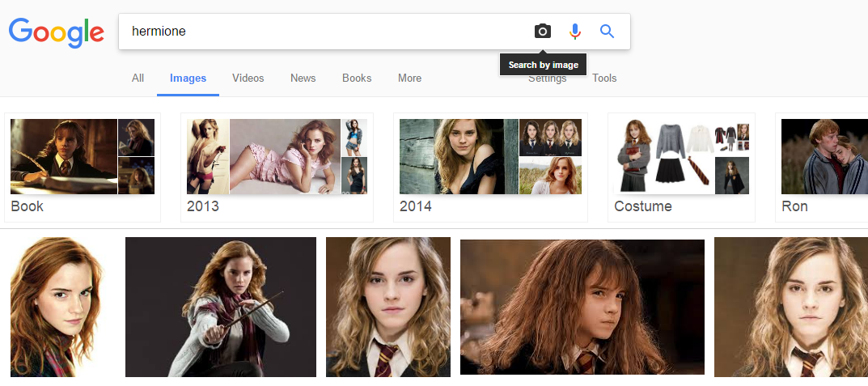Image resolution: width=868 pixels, height=386 pixels.
Task: Expand the More menu
Action: coord(409,78)
